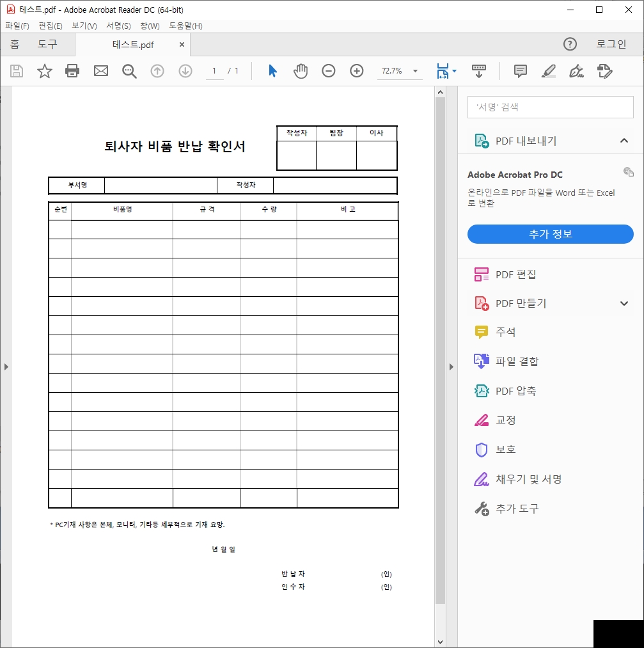Open the 창(W) menu
This screenshot has width=644, height=648.
pos(150,26)
